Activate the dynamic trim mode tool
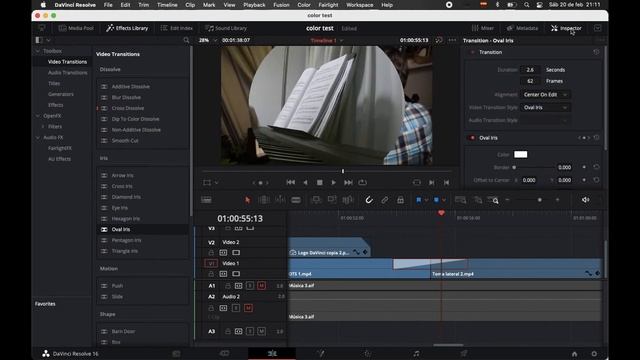Image resolution: width=640 pixels, height=360 pixels. pos(280,200)
